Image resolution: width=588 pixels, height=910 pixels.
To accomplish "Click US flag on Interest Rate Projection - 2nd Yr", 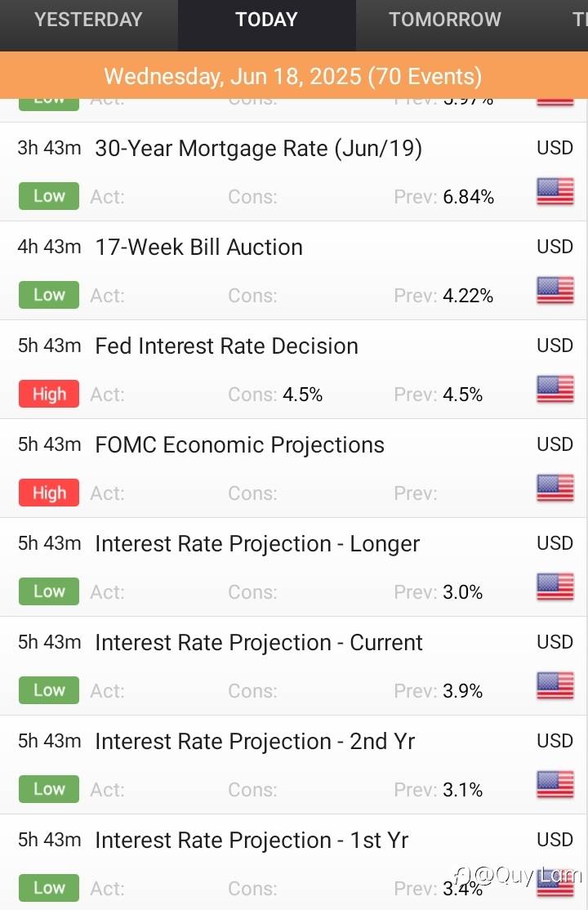I will [x=555, y=785].
